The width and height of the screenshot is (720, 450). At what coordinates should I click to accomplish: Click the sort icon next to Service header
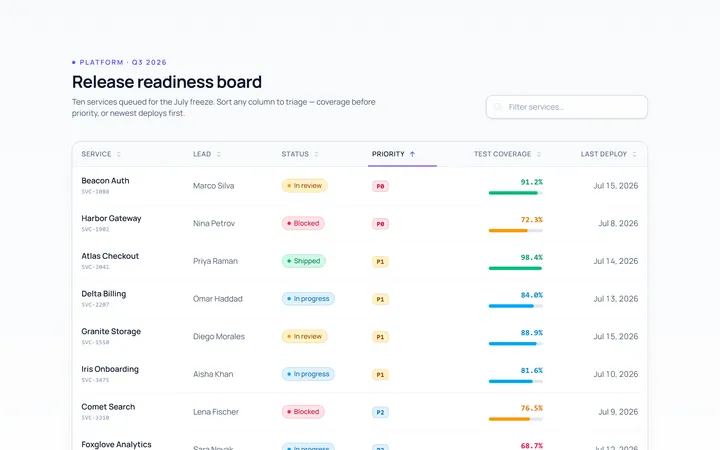click(118, 154)
